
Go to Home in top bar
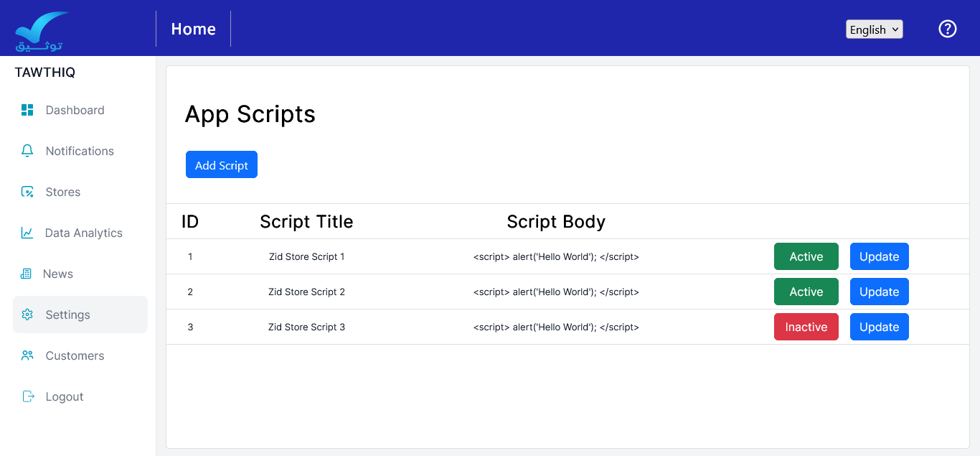click(194, 29)
